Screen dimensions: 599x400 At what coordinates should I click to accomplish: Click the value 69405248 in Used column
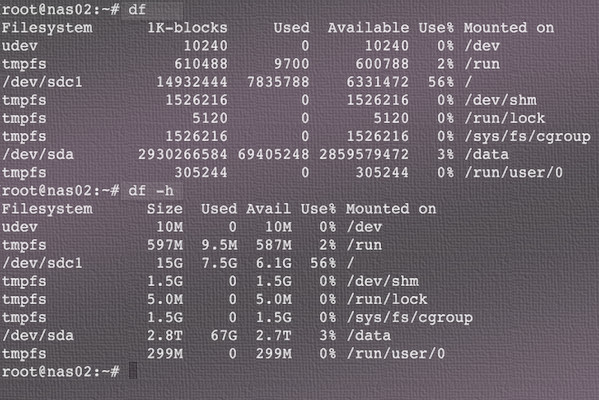pyautogui.click(x=274, y=154)
